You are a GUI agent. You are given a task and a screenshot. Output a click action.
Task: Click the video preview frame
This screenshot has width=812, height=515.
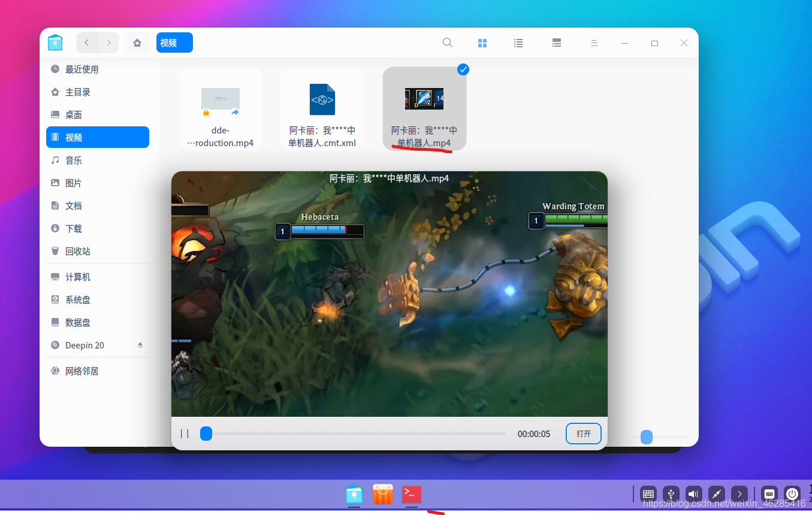(x=390, y=294)
